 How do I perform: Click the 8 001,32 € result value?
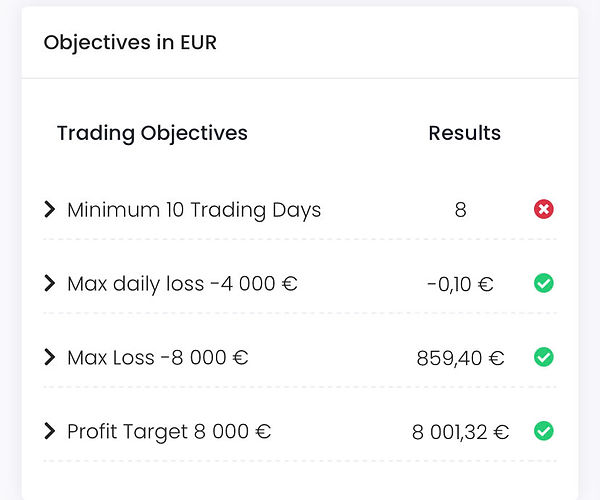tap(460, 432)
